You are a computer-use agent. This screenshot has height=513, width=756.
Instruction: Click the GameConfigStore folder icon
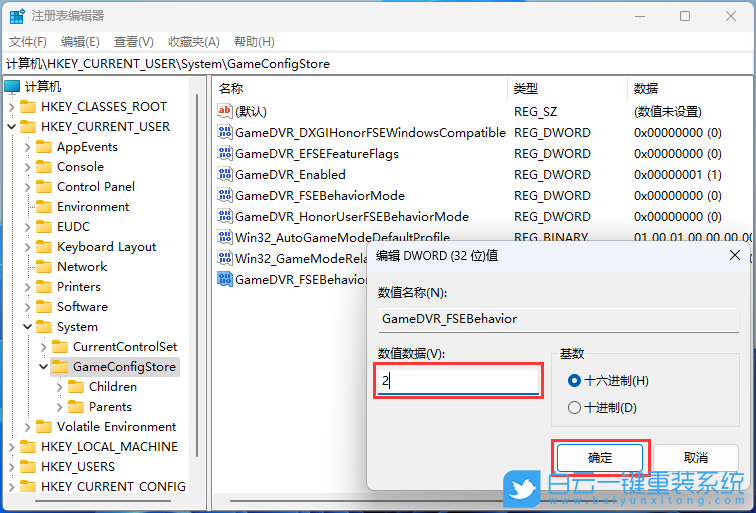click(60, 367)
